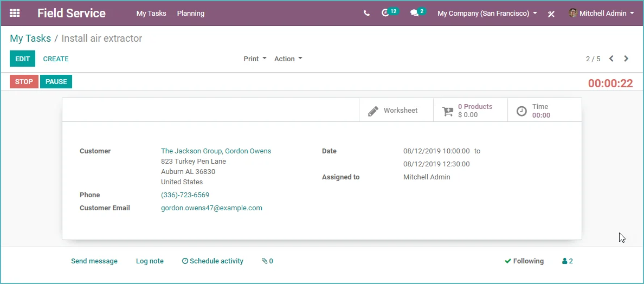Open activities clock icon with 12 badge
The width and height of the screenshot is (644, 284).
coord(385,13)
